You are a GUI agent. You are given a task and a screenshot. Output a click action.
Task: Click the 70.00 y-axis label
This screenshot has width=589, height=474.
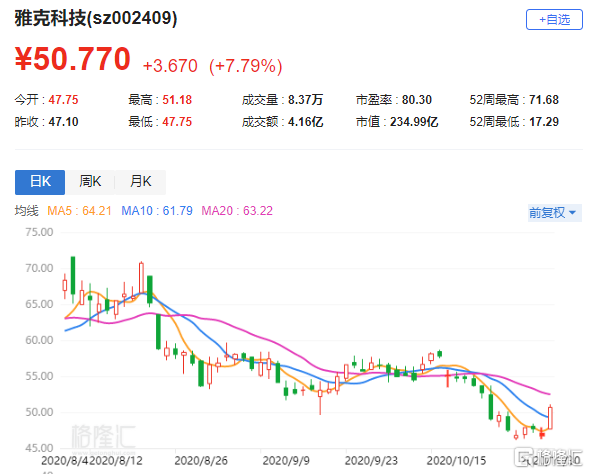[39, 268]
